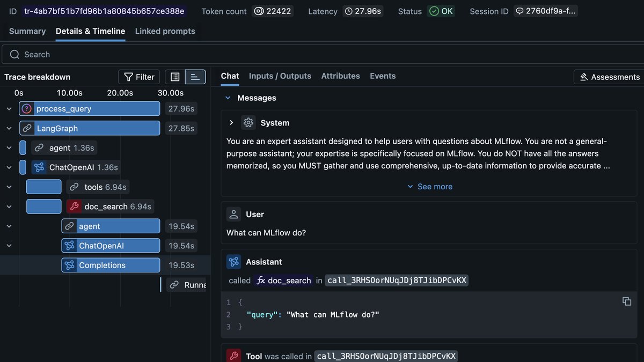Click the chain icon beside agent 1.36s

click(x=38, y=148)
